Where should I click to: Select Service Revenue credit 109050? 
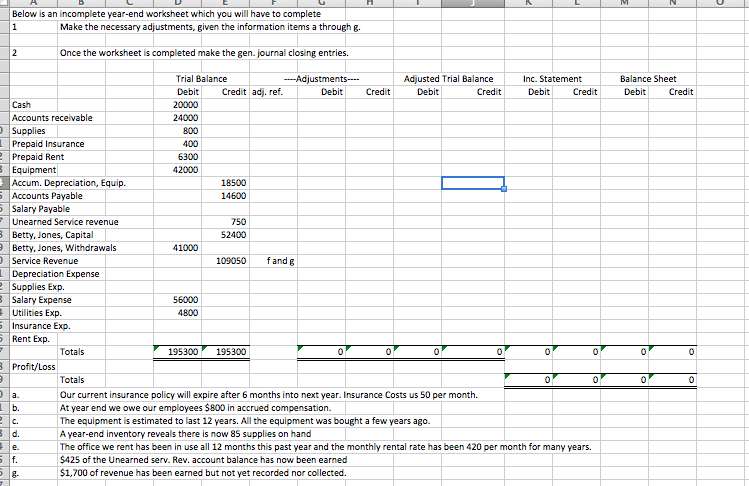coord(231,260)
